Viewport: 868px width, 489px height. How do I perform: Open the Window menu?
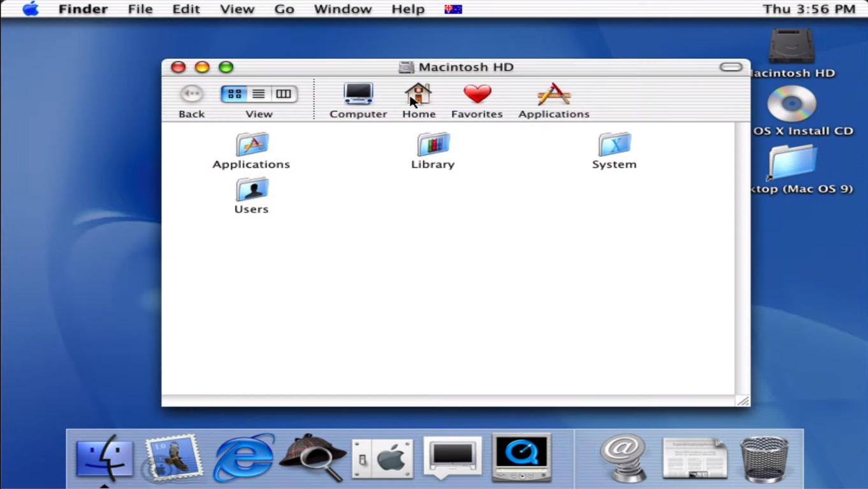click(342, 9)
